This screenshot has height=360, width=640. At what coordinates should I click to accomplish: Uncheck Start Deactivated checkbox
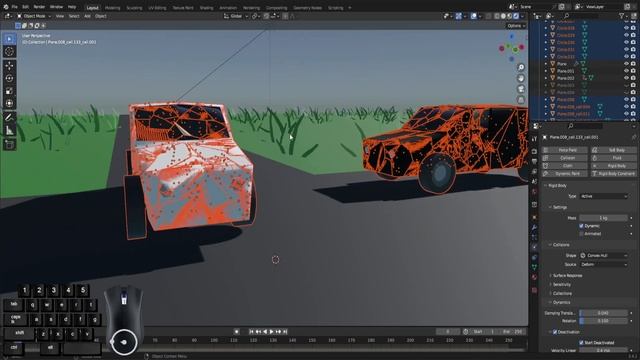tap(581, 343)
